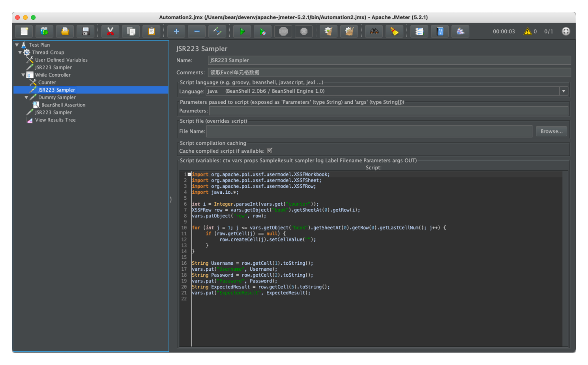Click the vars.put ExpectedResult line

(x=251, y=293)
